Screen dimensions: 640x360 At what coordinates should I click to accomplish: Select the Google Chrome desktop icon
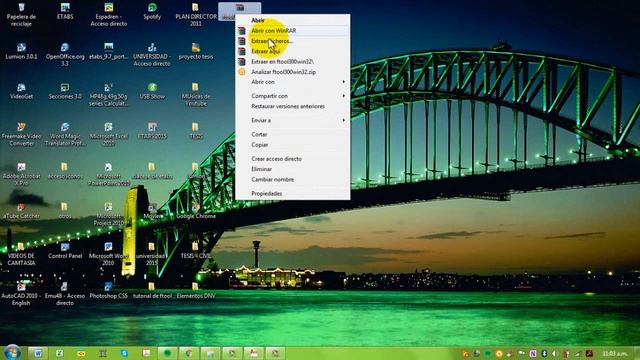196,211
